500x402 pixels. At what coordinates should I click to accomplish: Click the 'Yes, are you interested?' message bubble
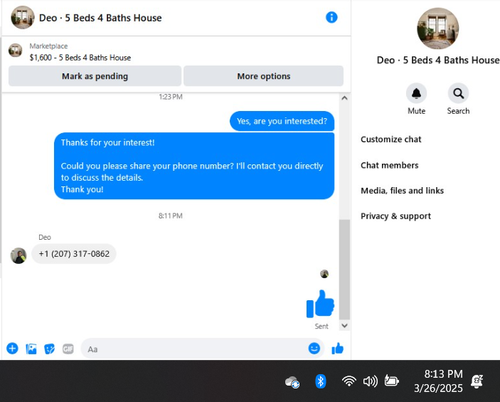[282, 121]
